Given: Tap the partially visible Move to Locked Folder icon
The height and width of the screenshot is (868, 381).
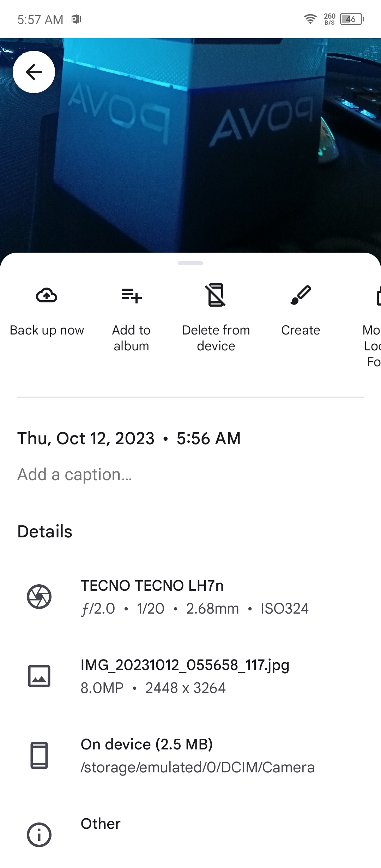Looking at the screenshot, I should point(378,295).
